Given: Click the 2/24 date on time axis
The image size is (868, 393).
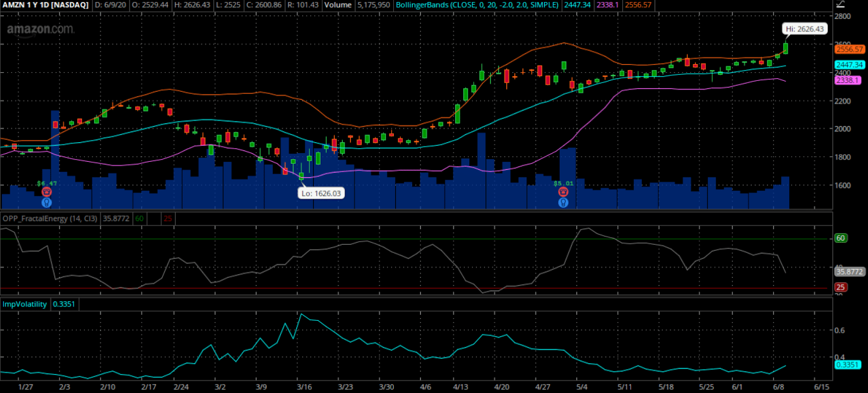Looking at the screenshot, I should coord(181,387).
